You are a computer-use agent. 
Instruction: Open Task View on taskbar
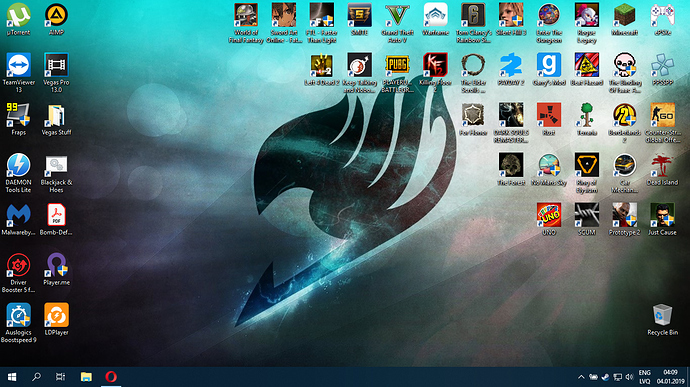click(x=60, y=377)
